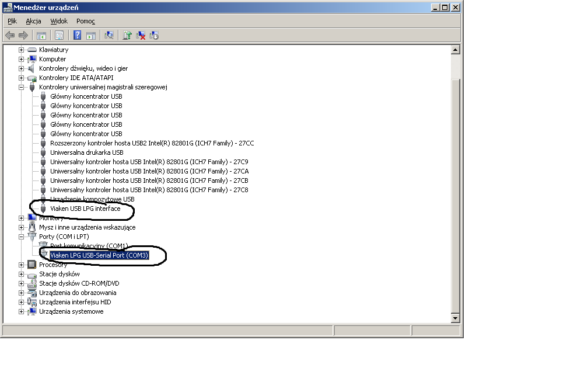The height and width of the screenshot is (368, 588).
Task: Click the mouse icon beside Mysz row
Action: 32,227
